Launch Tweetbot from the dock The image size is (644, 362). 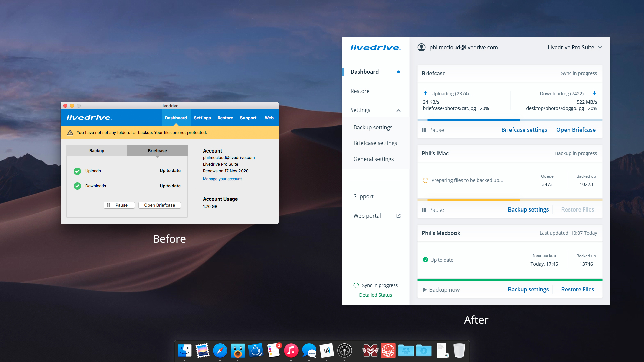pyautogui.click(x=238, y=351)
